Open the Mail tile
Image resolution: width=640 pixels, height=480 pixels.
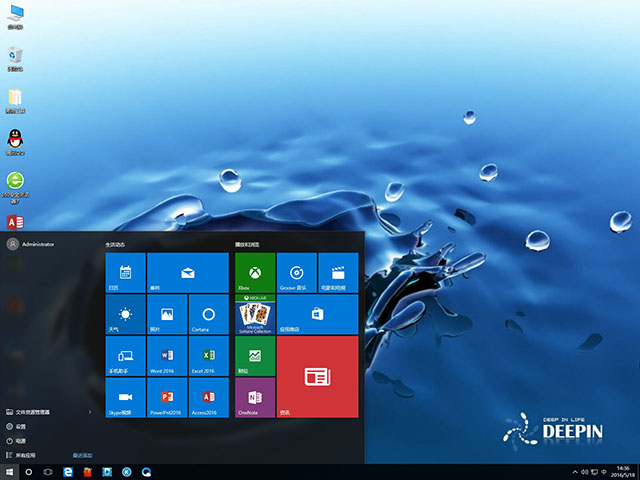pyautogui.click(x=188, y=272)
